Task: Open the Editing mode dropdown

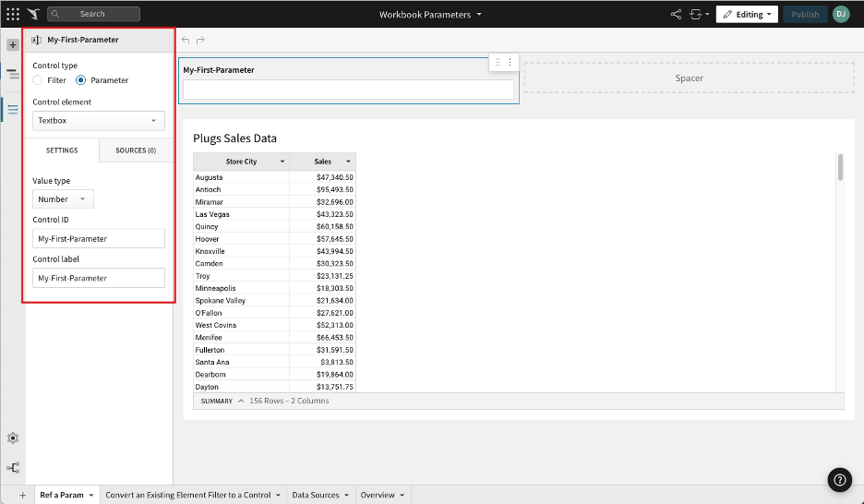Action: [x=746, y=14]
